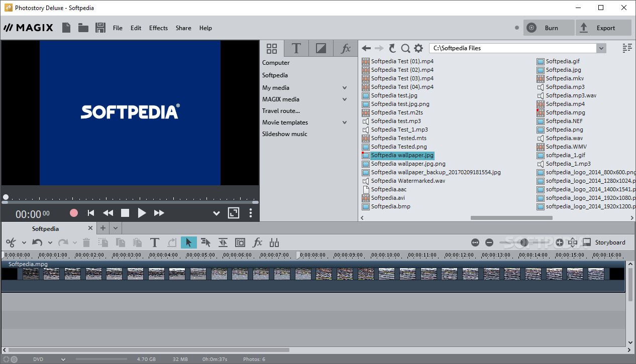The height and width of the screenshot is (364, 636).
Task: Switch Media Pool to the transitions tab
Action: (321, 48)
